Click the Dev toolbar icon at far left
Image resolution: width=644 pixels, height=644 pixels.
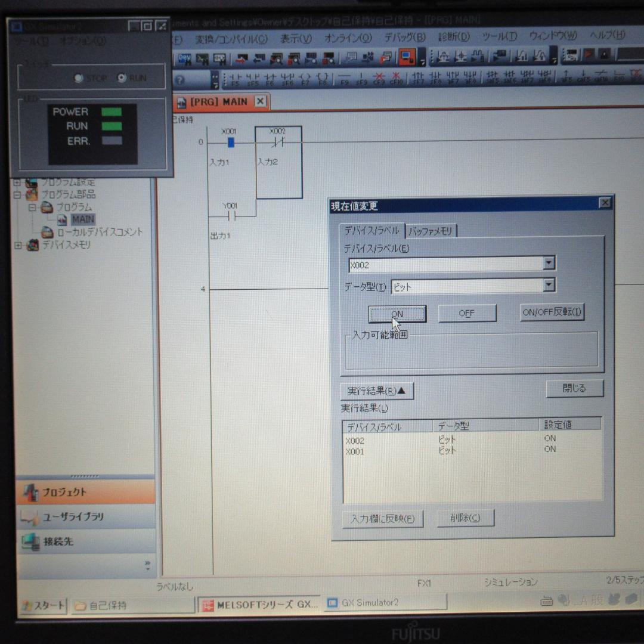pyautogui.click(x=185, y=58)
